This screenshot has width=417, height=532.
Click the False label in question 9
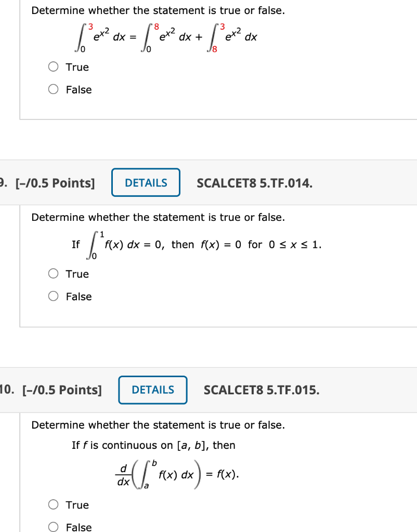coord(79,297)
